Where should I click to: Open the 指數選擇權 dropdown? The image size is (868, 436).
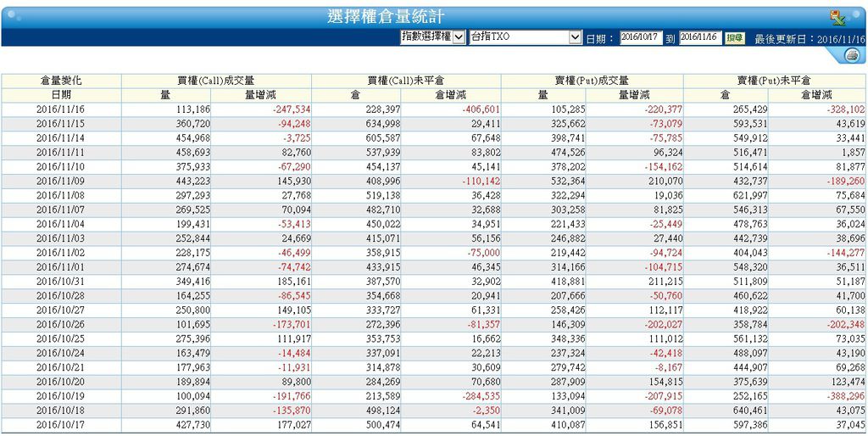coord(432,37)
